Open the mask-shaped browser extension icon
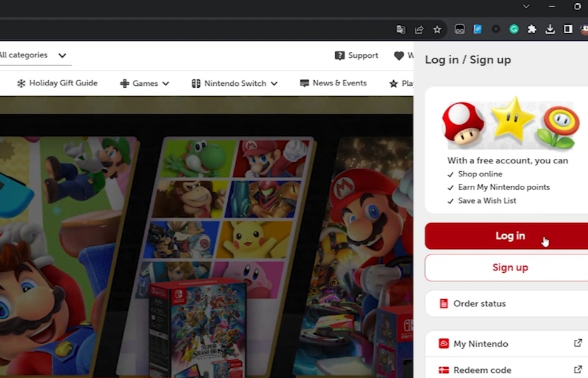The height and width of the screenshot is (378, 588). (x=459, y=29)
